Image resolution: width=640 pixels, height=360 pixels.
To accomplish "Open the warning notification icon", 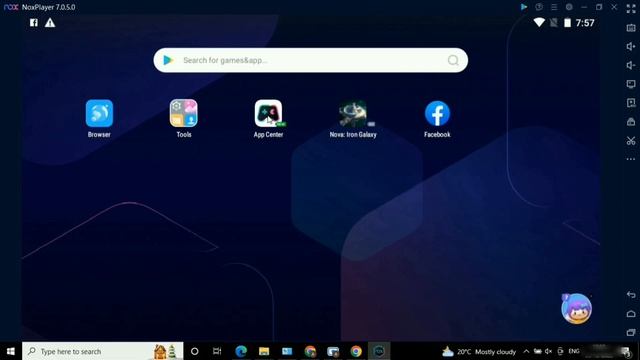I will tap(50, 23).
